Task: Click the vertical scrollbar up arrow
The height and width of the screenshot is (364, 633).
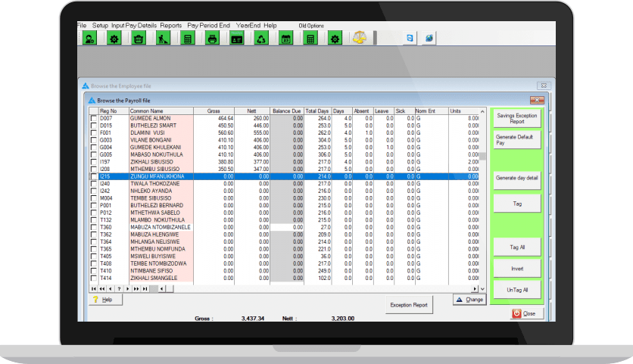Action: 482,111
